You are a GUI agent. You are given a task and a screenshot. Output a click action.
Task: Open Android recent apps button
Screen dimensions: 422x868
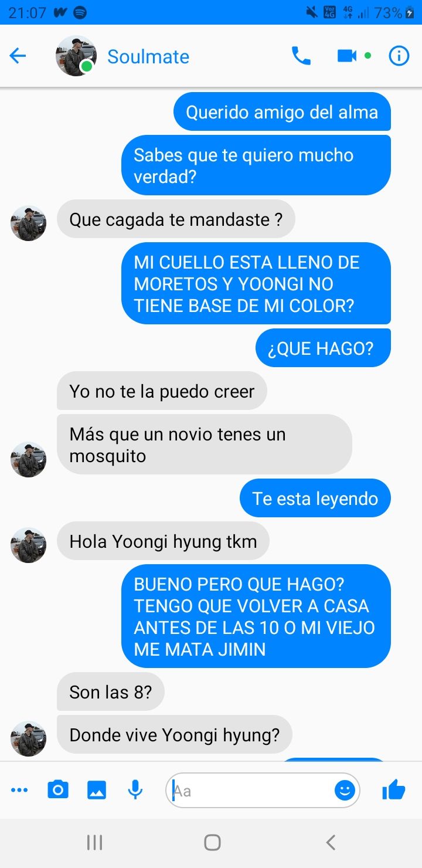click(x=94, y=843)
